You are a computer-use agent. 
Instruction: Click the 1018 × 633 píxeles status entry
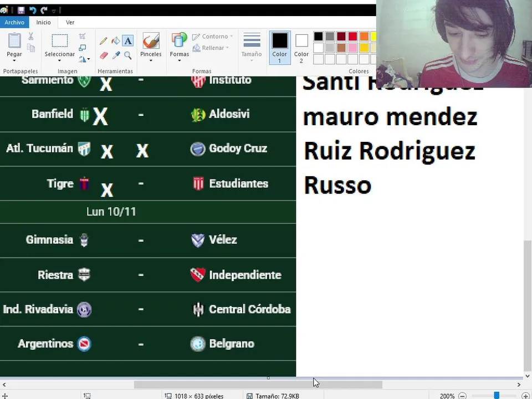pos(194,396)
